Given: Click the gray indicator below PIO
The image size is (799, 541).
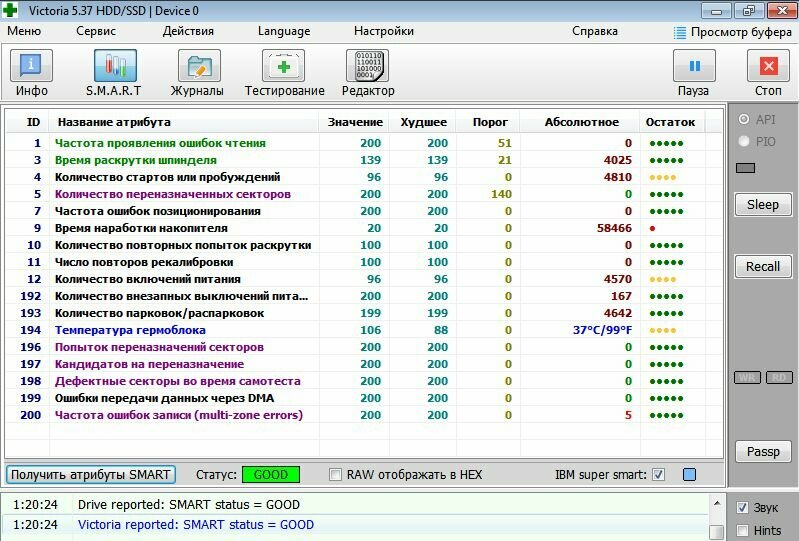Looking at the screenshot, I should [x=745, y=168].
